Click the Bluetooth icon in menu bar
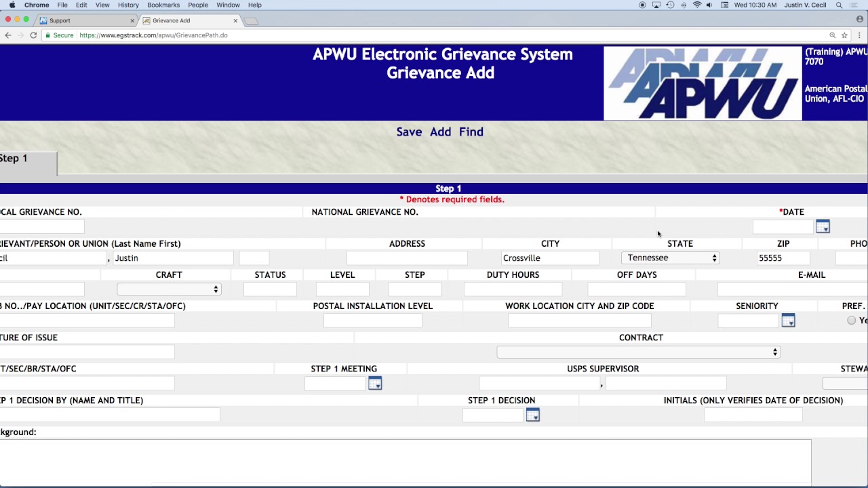The height and width of the screenshot is (488, 868). [684, 5]
